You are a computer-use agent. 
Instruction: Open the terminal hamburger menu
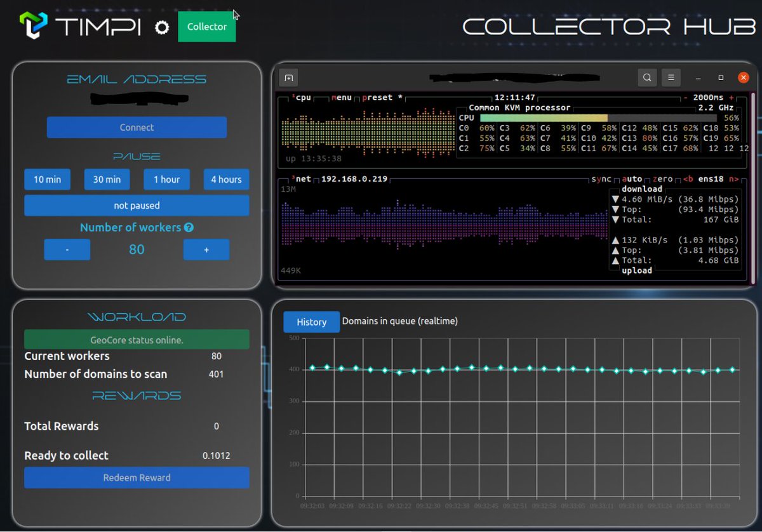(671, 78)
